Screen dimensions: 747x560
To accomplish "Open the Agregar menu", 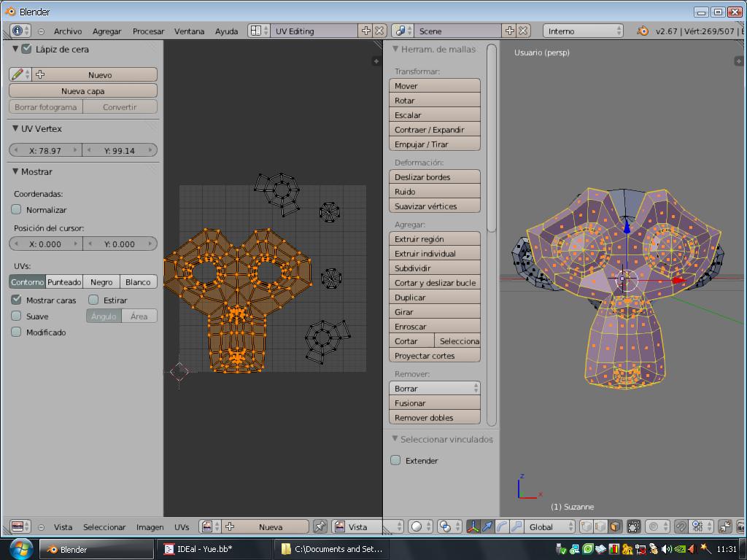I will [107, 31].
